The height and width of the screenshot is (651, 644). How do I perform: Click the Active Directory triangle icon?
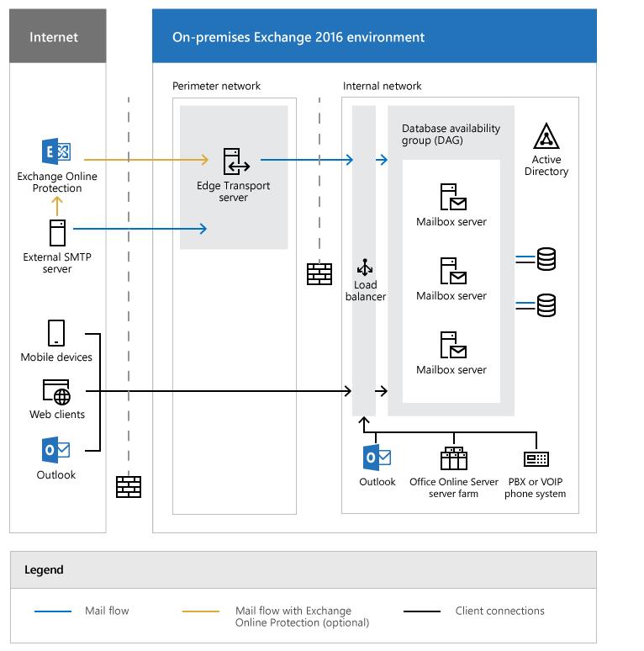tap(546, 136)
